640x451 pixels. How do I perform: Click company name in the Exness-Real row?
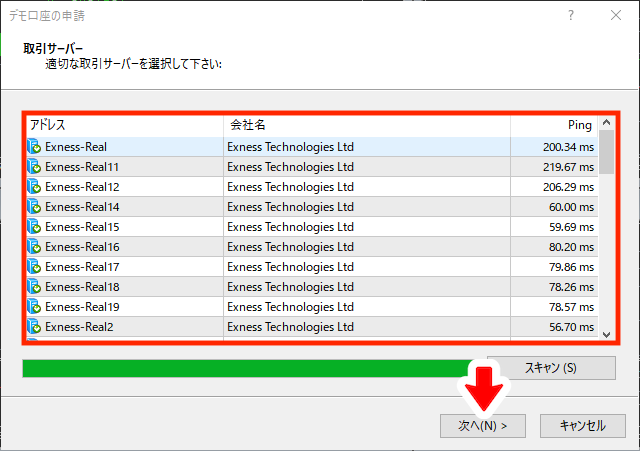[290, 147]
